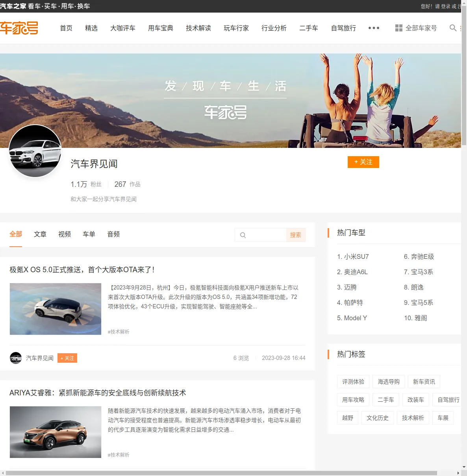Go to 首页 in navigation

[66, 28]
